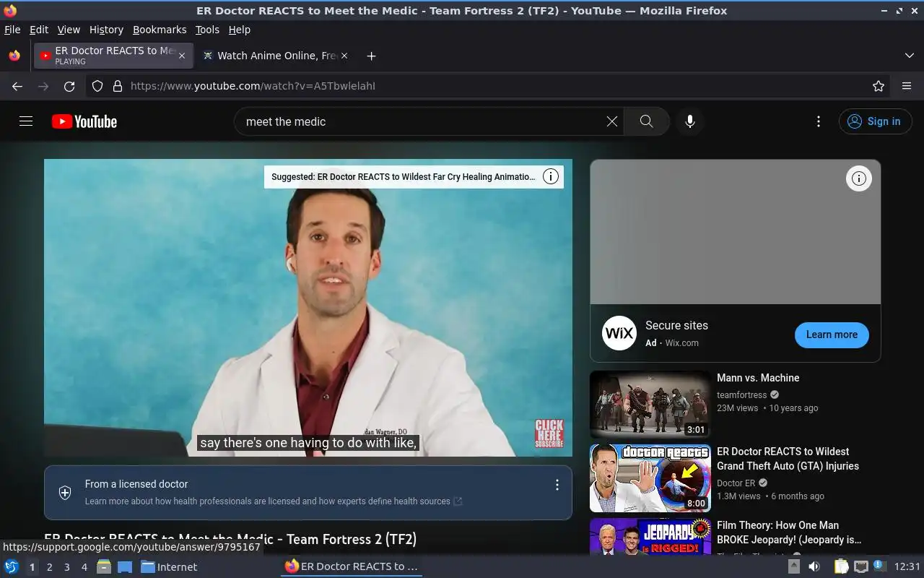
Task: View site security padlock info
Action: pos(118,86)
